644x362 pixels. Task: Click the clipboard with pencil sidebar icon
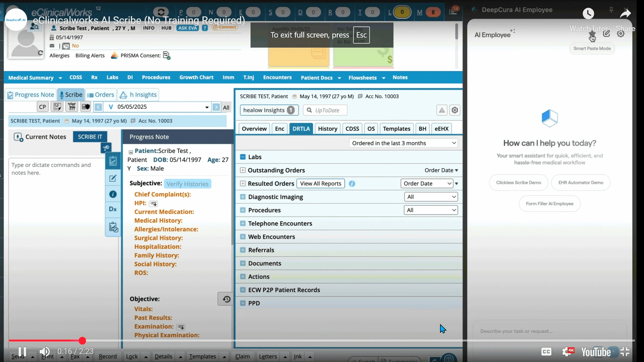113,227
